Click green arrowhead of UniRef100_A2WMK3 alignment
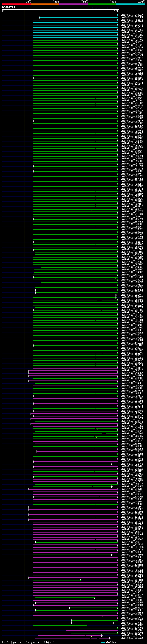The width and height of the screenshot is (147, 644). pyautogui.click(x=112, y=486)
